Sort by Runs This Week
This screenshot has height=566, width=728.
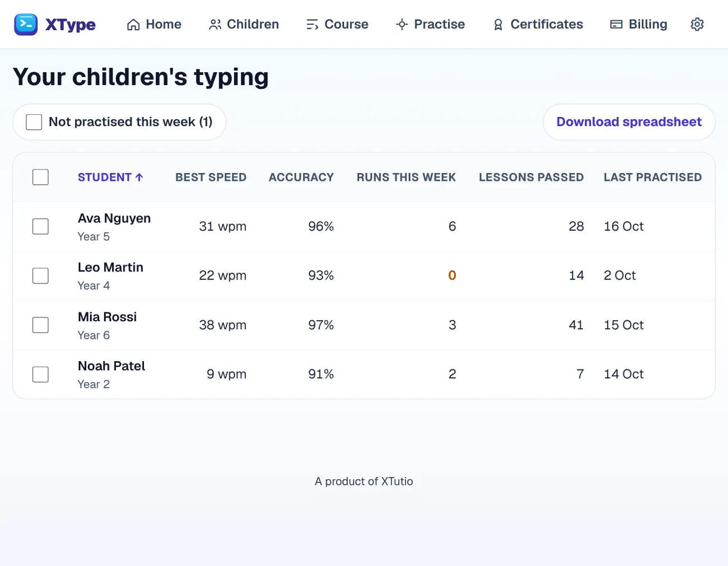406,177
